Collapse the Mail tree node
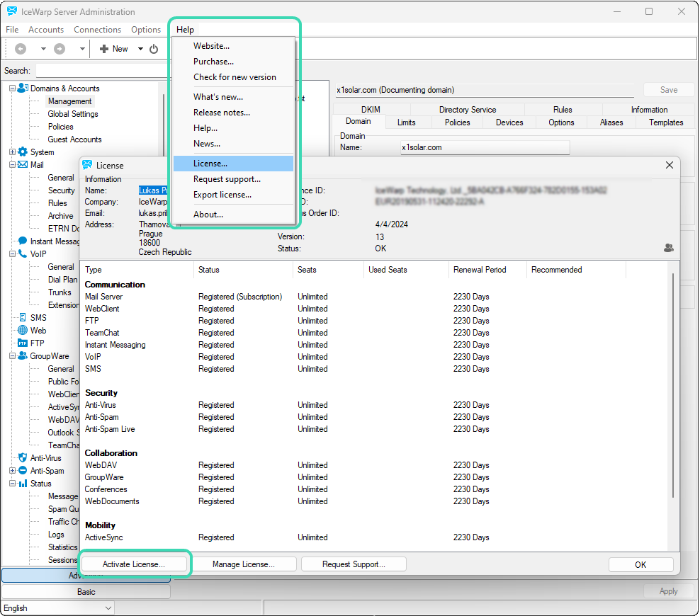 (x=13, y=164)
